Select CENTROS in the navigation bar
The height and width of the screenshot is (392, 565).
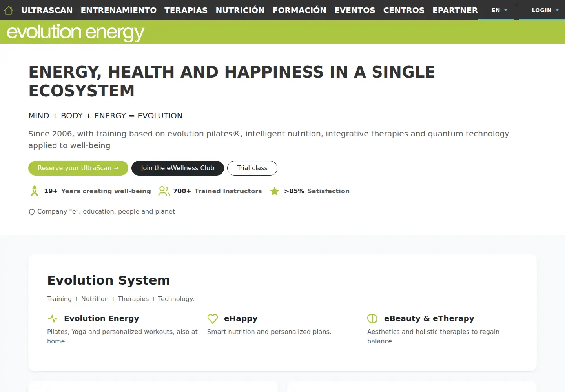[x=404, y=10]
